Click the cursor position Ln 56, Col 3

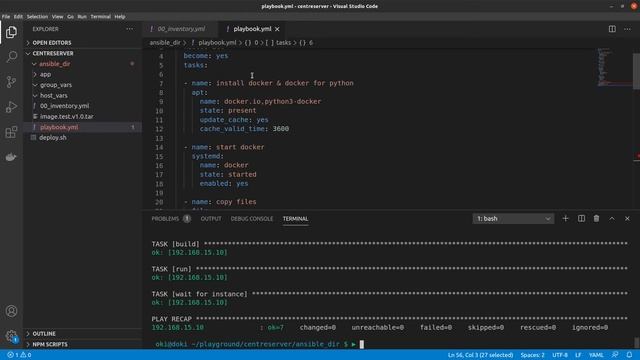(480, 355)
